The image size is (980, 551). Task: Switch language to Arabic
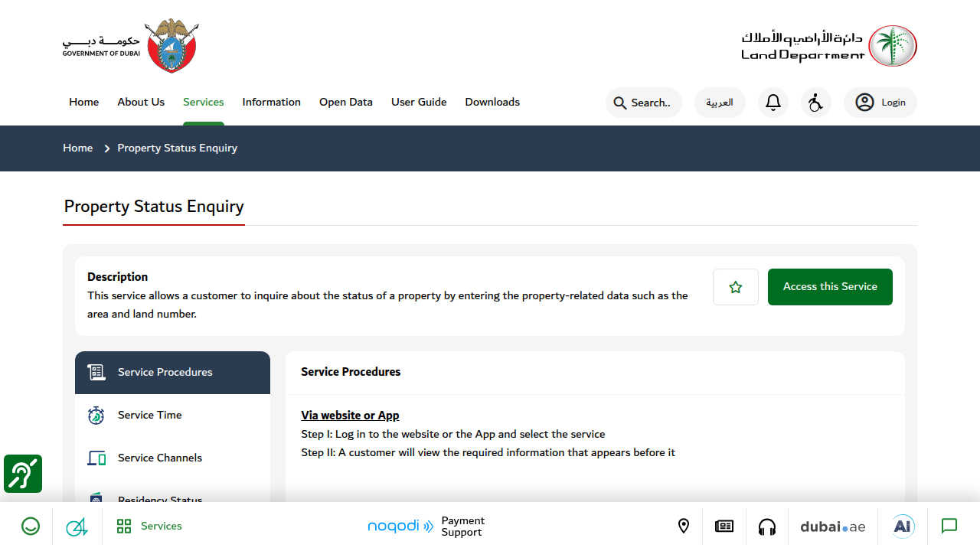click(x=720, y=103)
